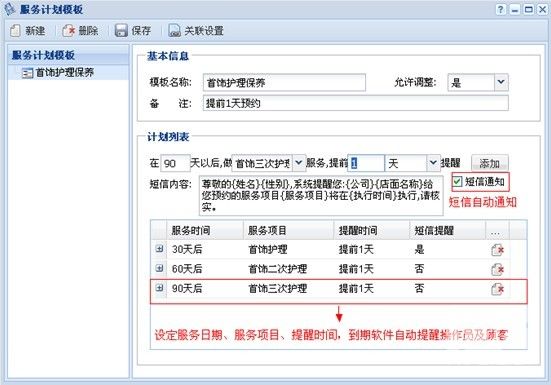Click 否 in the 90天后 row
This screenshot has width=551, height=385.
[419, 289]
